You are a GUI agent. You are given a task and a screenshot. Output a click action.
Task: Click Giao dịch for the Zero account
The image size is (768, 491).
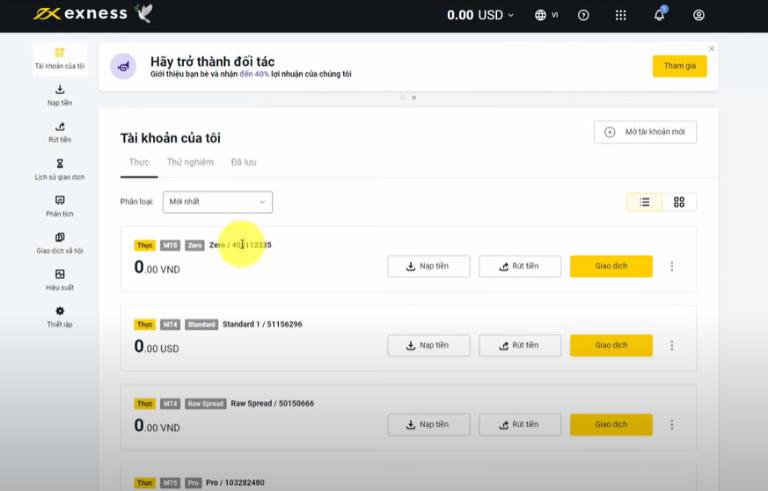click(x=611, y=266)
